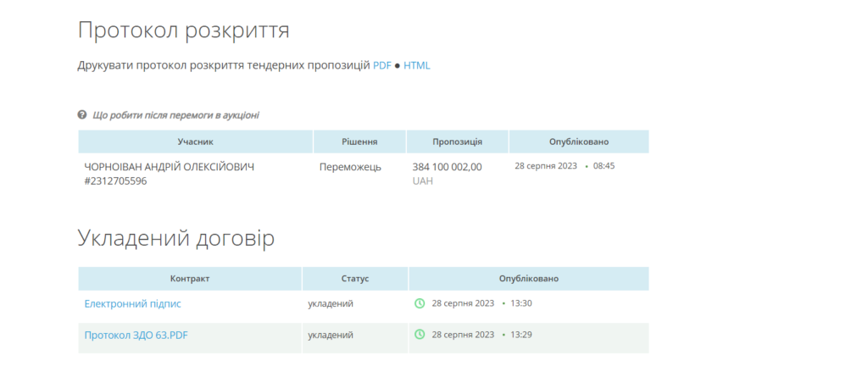Click the Учасник column header
The image size is (868, 383).
(195, 142)
